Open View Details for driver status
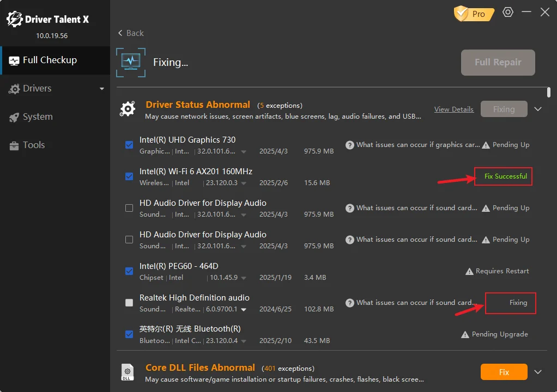The image size is (557, 392). coord(453,109)
